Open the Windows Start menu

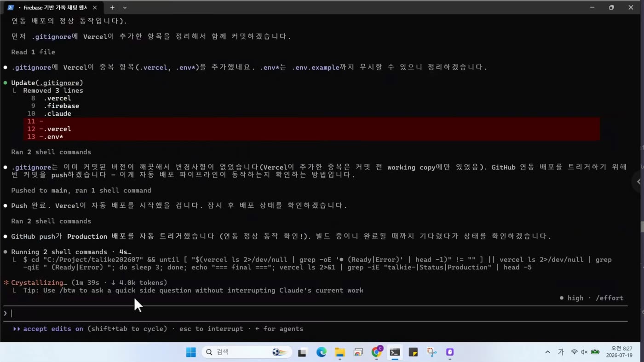[191, 352]
